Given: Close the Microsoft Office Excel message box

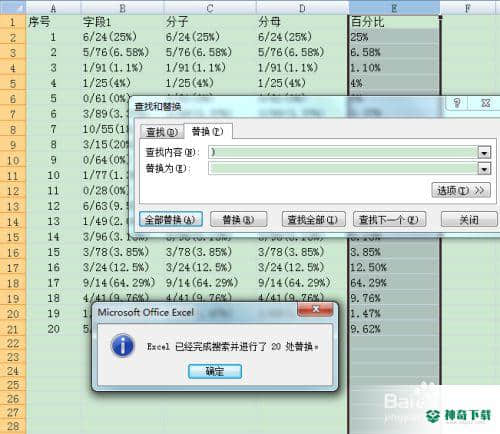Looking at the screenshot, I should pyautogui.click(x=315, y=309).
